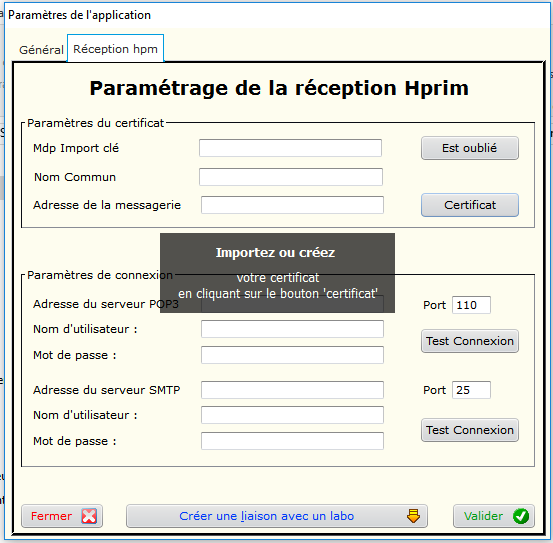The width and height of the screenshot is (553, 543).
Task: Click the Fermer button
Action: 62,516
